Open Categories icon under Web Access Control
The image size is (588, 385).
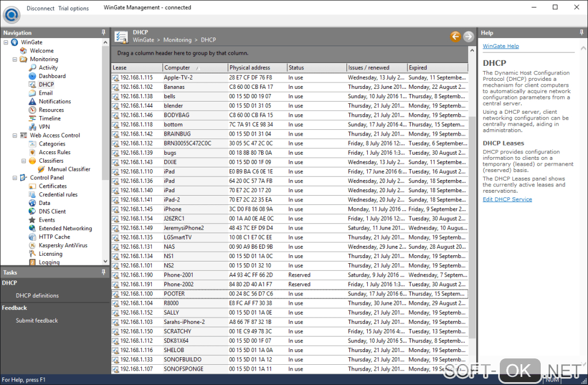(33, 144)
